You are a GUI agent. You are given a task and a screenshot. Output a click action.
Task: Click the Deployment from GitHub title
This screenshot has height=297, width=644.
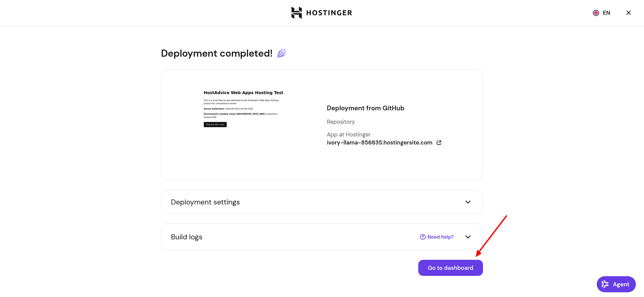click(365, 108)
